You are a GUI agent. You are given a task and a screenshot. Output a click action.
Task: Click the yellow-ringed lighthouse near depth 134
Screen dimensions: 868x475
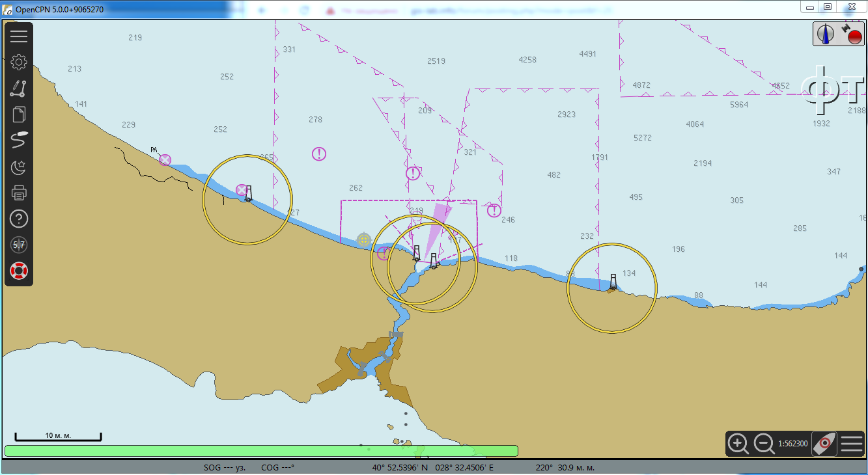[x=613, y=282]
